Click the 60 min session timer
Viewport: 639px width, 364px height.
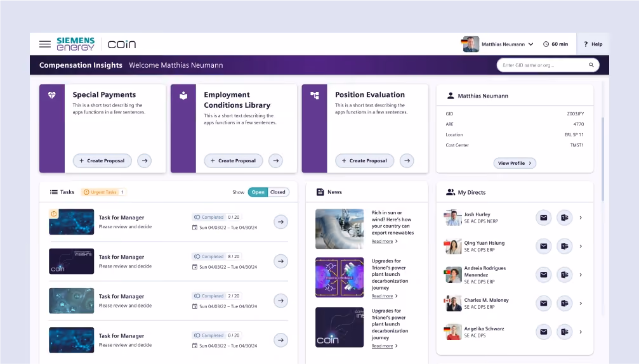pyautogui.click(x=555, y=44)
